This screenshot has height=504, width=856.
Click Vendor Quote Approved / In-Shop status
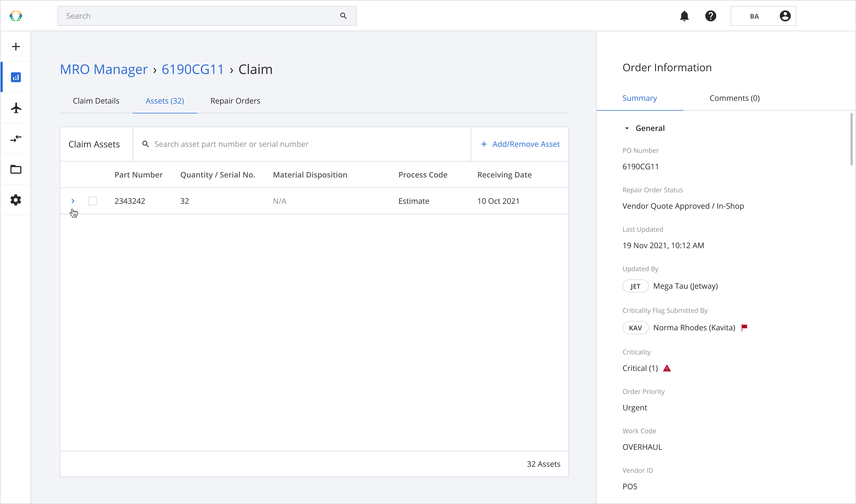pos(683,206)
